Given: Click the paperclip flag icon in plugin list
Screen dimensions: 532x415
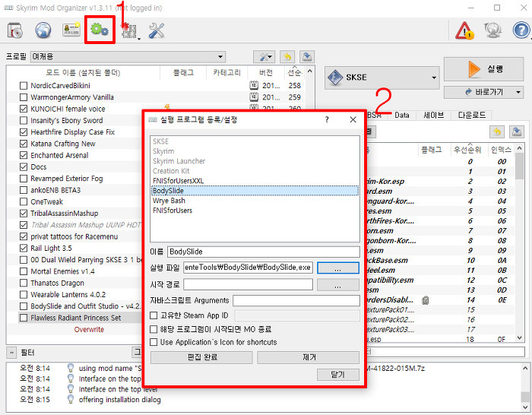Looking at the screenshot, I should (x=426, y=300).
